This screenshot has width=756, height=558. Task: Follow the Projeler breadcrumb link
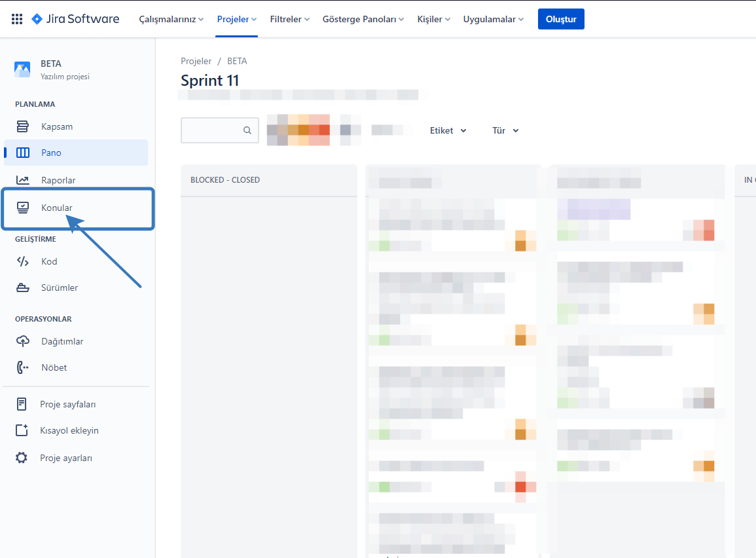pos(196,60)
